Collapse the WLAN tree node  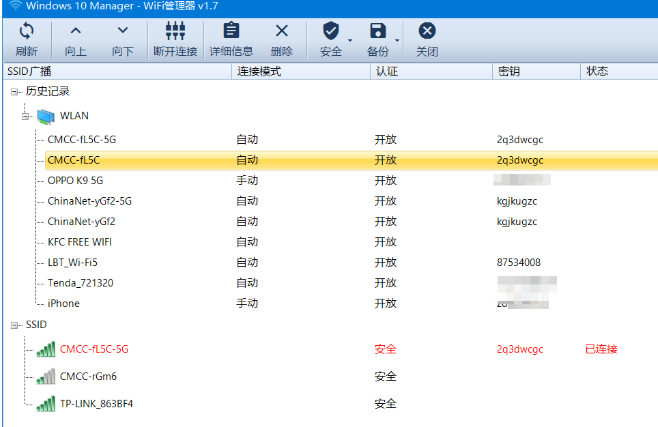tap(26, 116)
